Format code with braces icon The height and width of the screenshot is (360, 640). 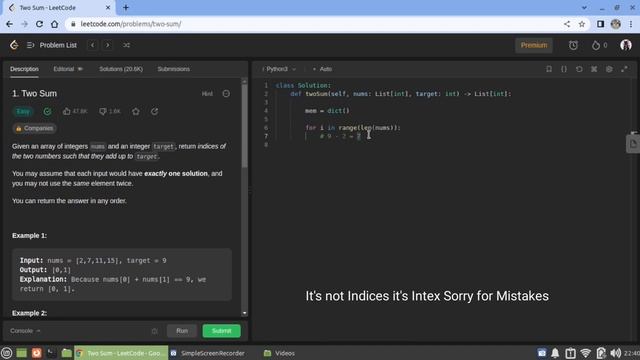point(564,69)
